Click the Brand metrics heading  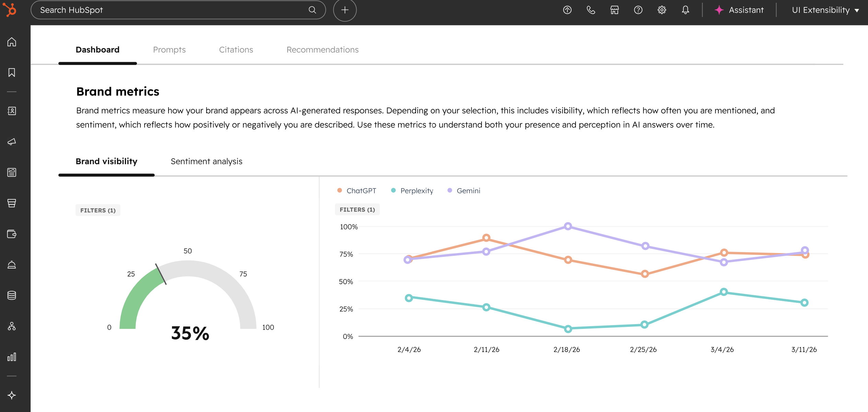click(x=118, y=92)
